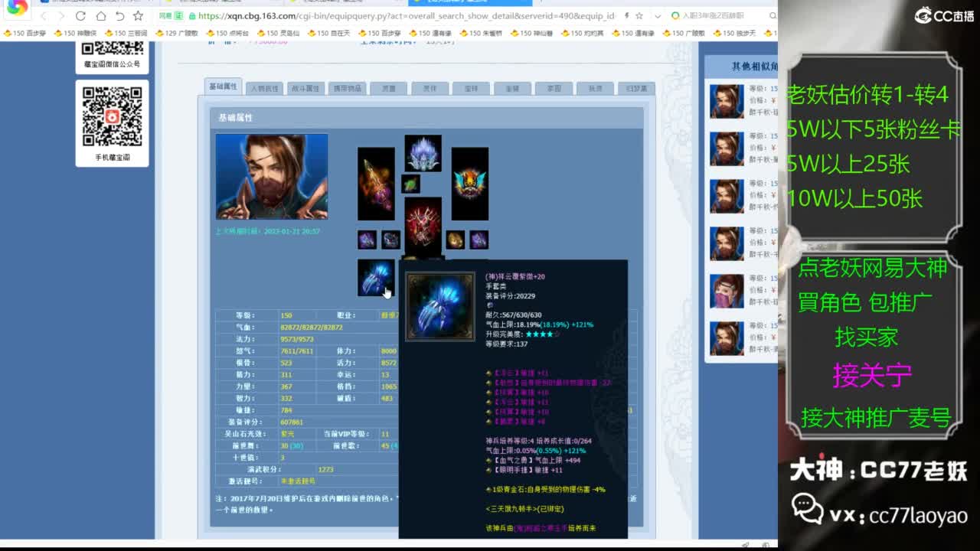Select the weapon equipment slot icon

pos(376,184)
